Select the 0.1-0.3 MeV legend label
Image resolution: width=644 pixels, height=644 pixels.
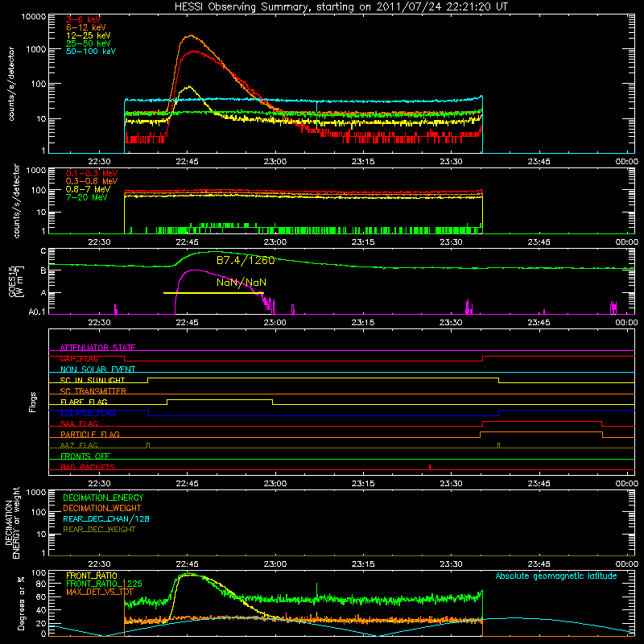[x=92, y=173]
